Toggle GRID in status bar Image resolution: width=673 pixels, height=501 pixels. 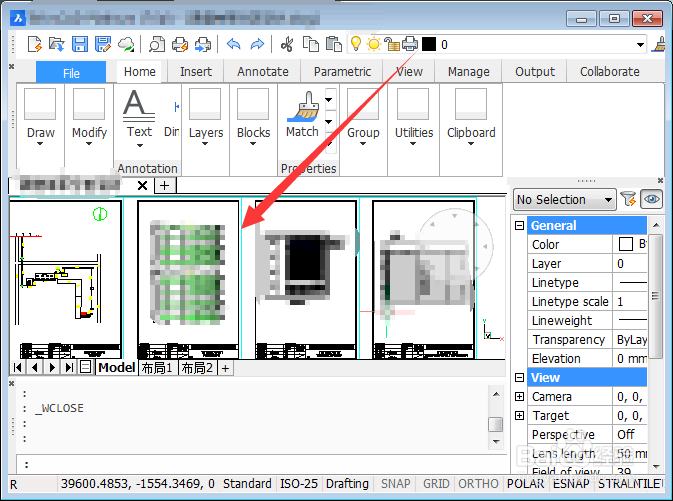pyautogui.click(x=436, y=484)
